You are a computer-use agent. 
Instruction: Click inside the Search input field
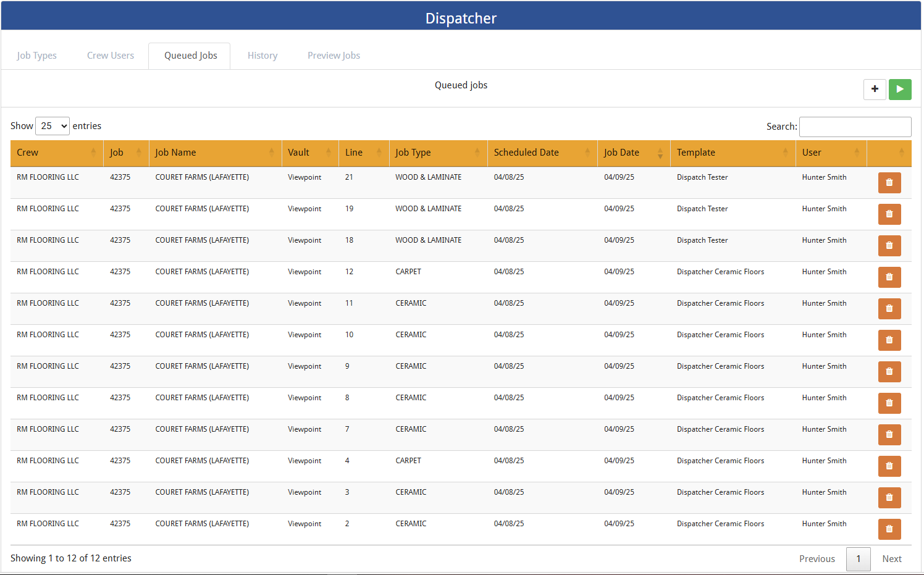[x=855, y=126]
